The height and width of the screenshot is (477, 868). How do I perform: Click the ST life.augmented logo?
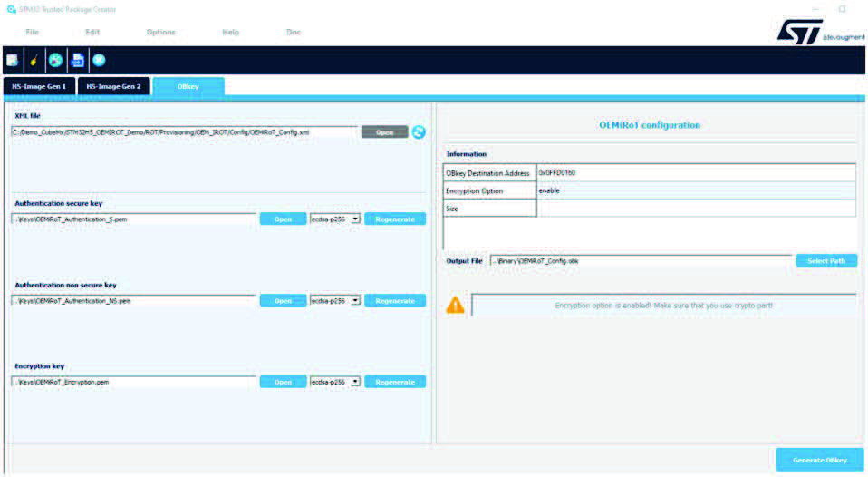pyautogui.click(x=820, y=32)
